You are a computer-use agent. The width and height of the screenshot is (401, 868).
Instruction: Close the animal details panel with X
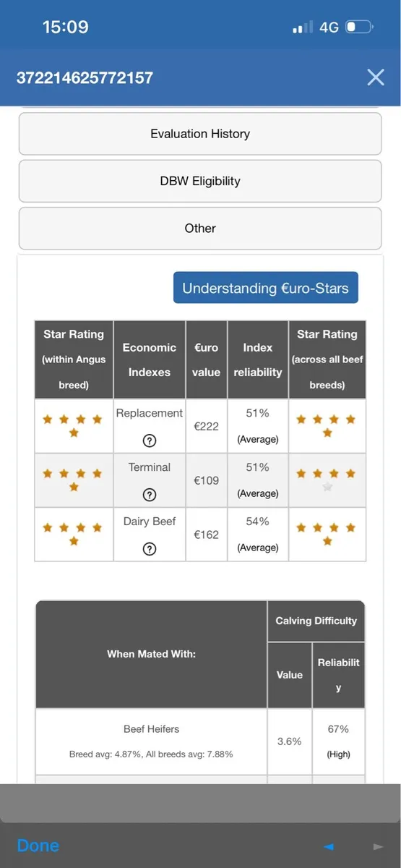point(376,77)
